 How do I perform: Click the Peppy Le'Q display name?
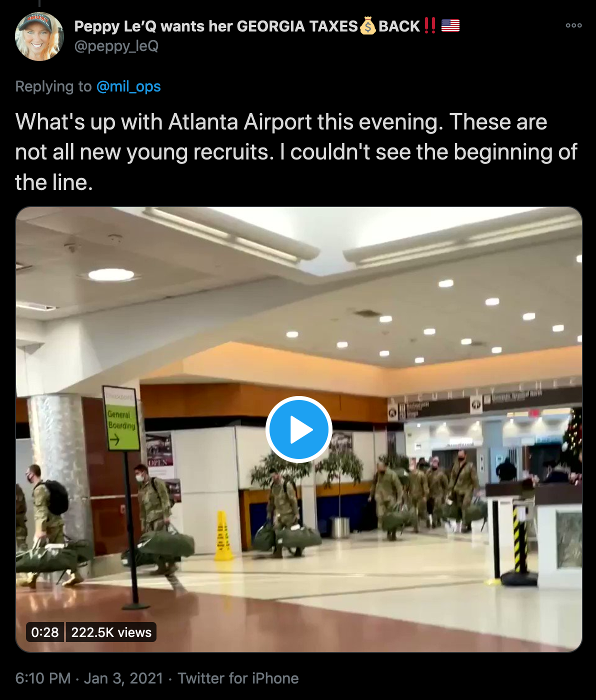click(x=216, y=26)
